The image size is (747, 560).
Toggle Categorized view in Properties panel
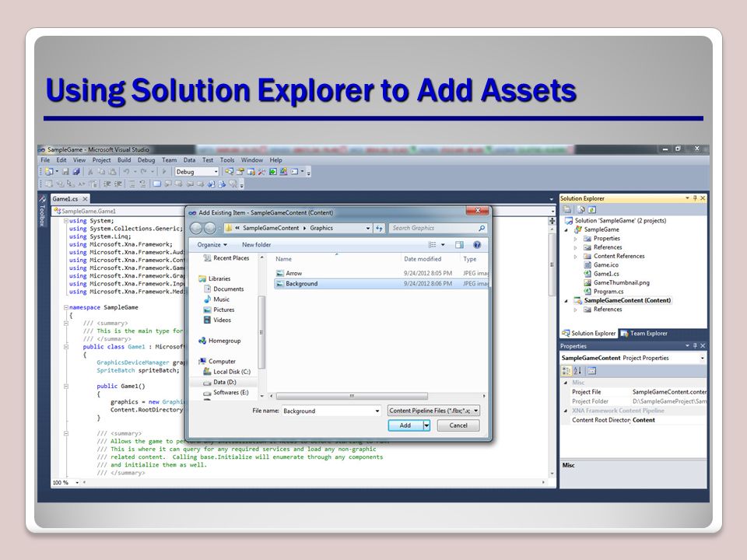[x=566, y=371]
